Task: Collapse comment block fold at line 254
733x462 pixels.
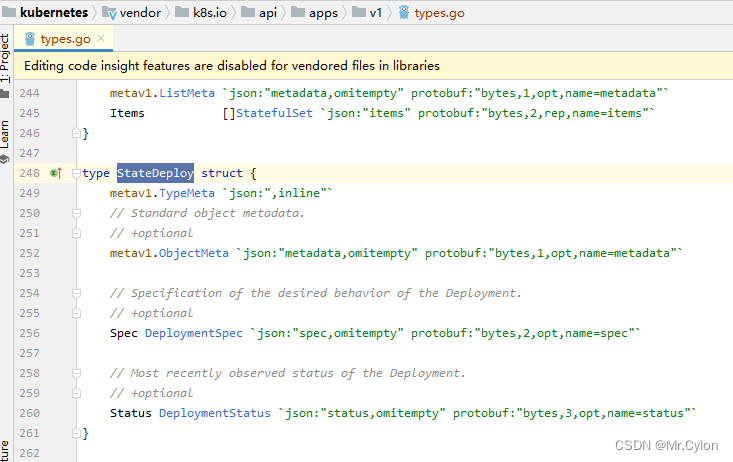Action: click(75, 293)
